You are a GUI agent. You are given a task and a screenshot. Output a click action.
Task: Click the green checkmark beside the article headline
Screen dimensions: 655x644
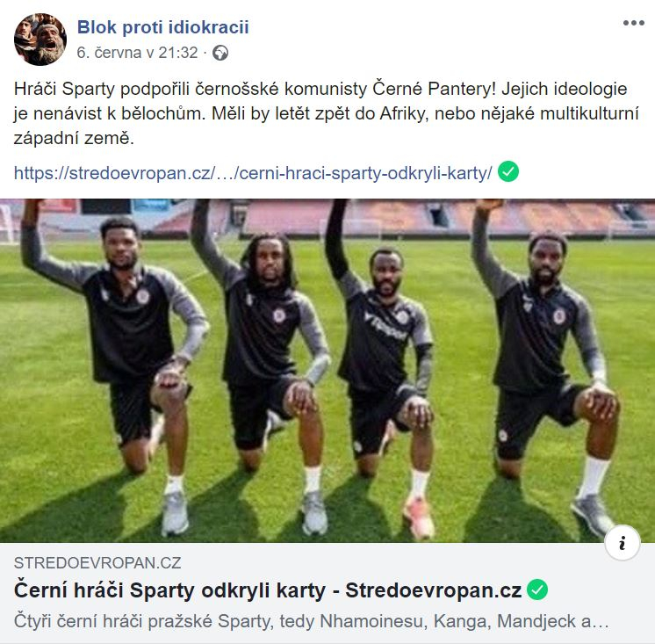coord(536,590)
